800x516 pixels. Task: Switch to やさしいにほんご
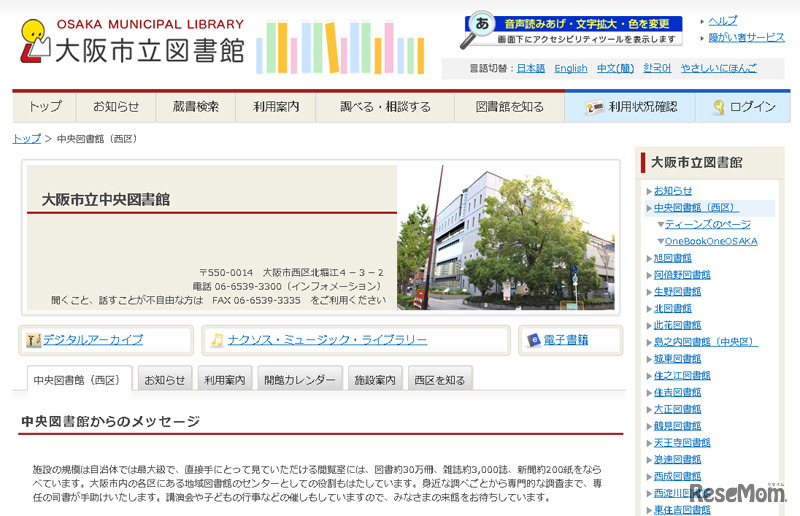pyautogui.click(x=718, y=68)
